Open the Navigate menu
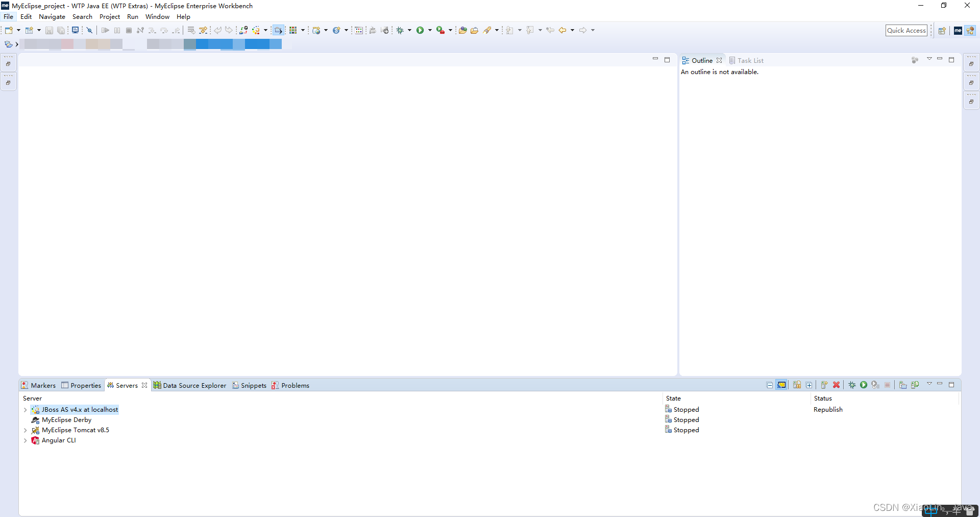Viewport: 980px width, 517px height. tap(52, 17)
